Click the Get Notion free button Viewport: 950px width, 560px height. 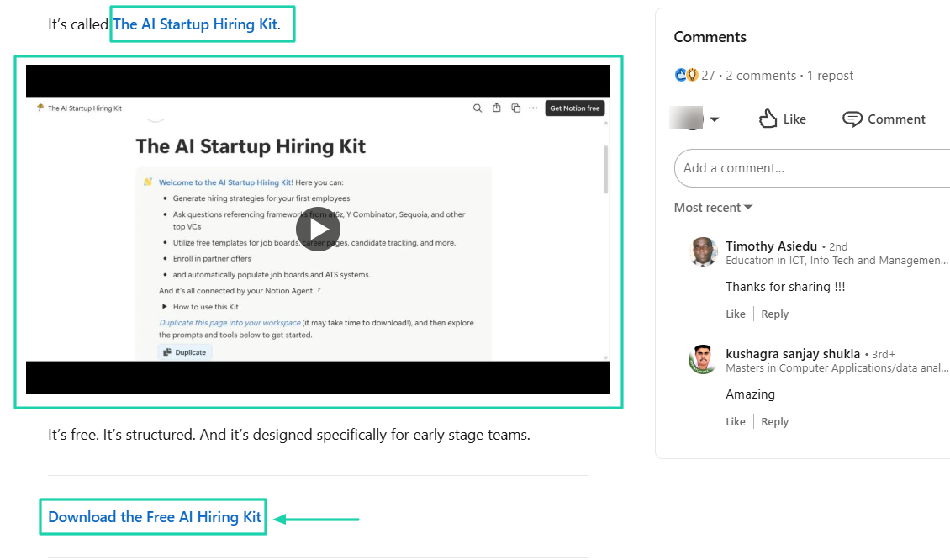[x=574, y=108]
